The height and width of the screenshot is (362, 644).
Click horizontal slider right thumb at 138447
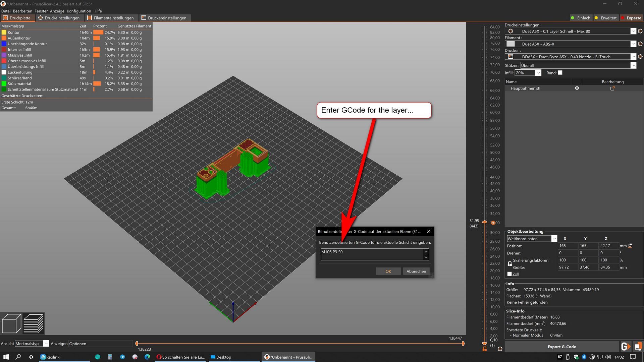click(x=463, y=343)
